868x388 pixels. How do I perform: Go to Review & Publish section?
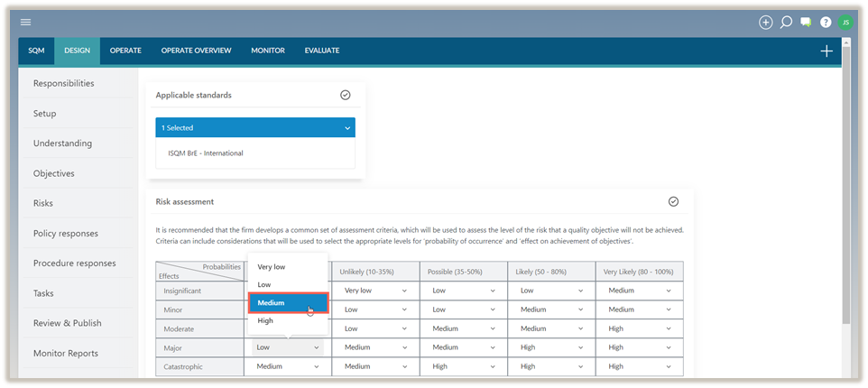68,323
